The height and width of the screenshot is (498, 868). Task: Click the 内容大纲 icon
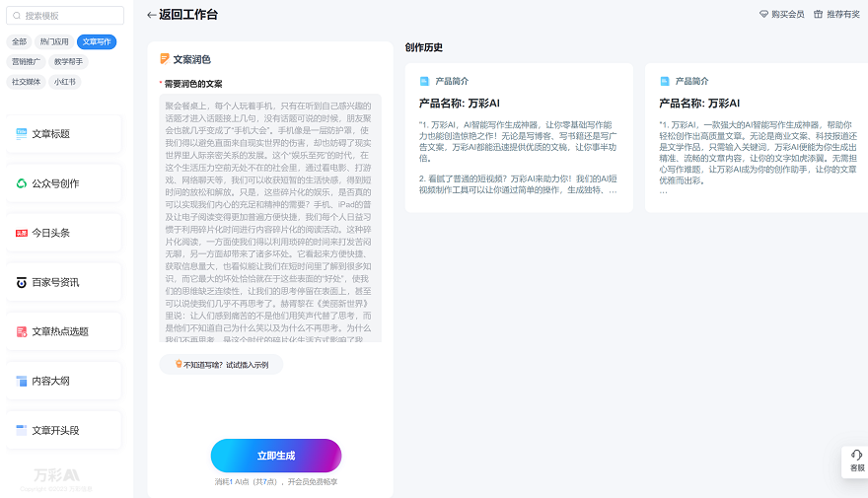(x=21, y=381)
